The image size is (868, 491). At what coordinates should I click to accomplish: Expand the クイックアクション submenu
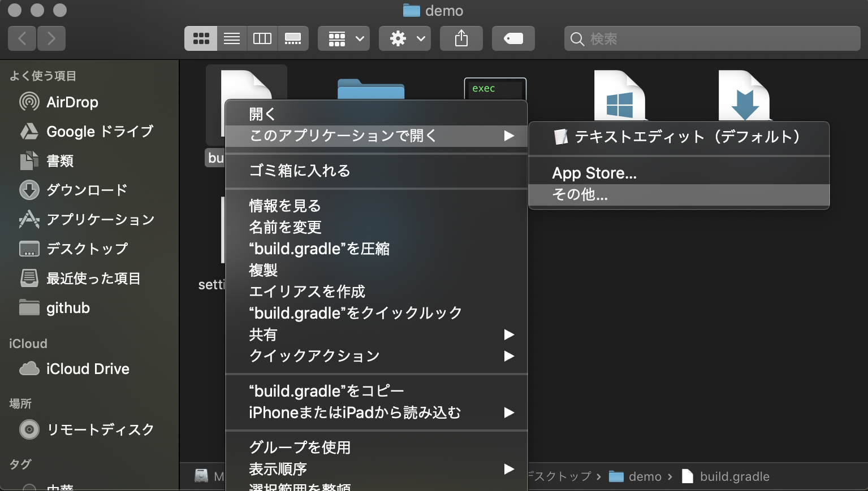coord(376,356)
